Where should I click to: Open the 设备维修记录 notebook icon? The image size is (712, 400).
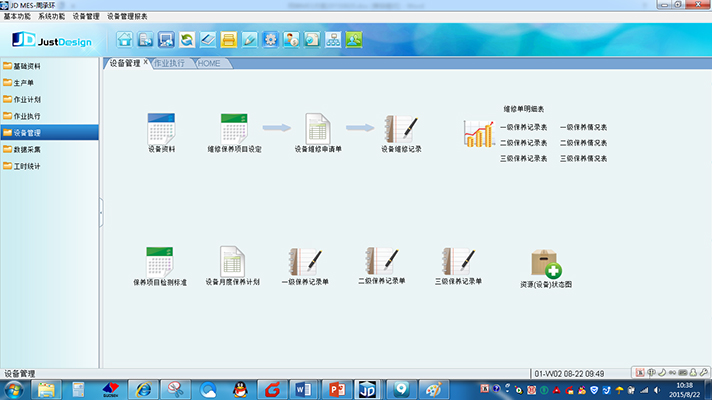tap(401, 128)
